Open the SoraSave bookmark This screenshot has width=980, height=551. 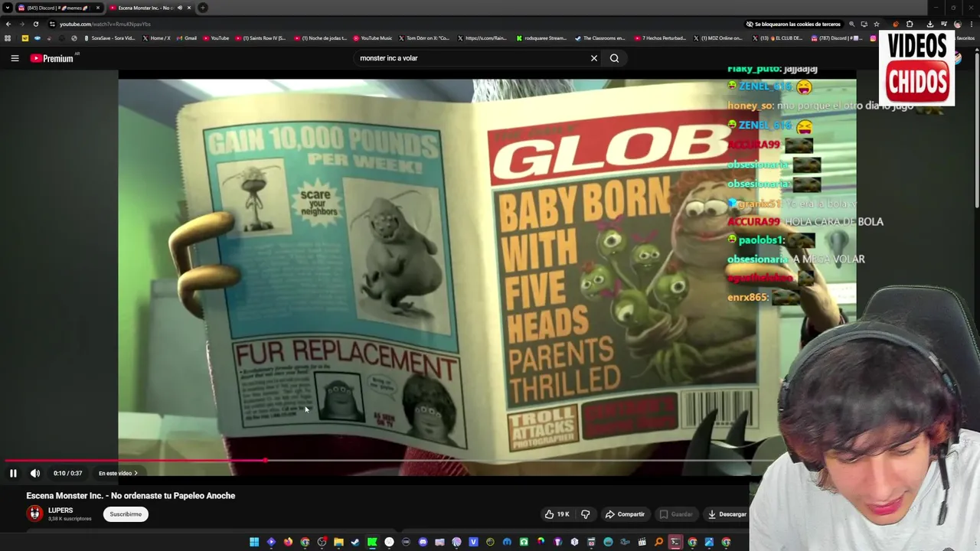(109, 38)
